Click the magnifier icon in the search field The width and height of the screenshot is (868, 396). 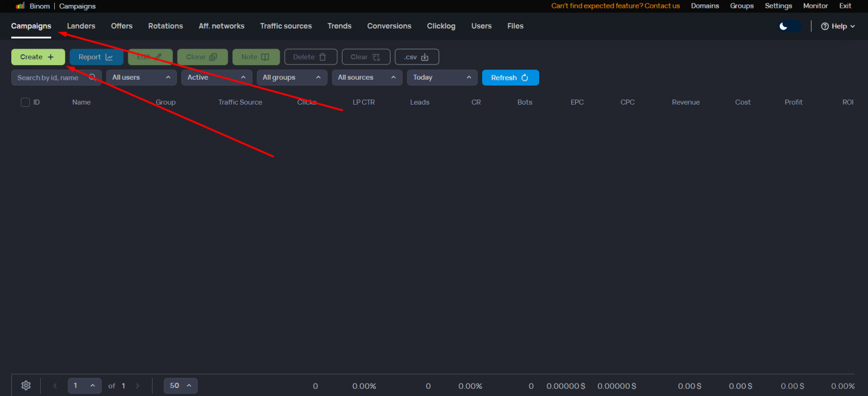[92, 77]
